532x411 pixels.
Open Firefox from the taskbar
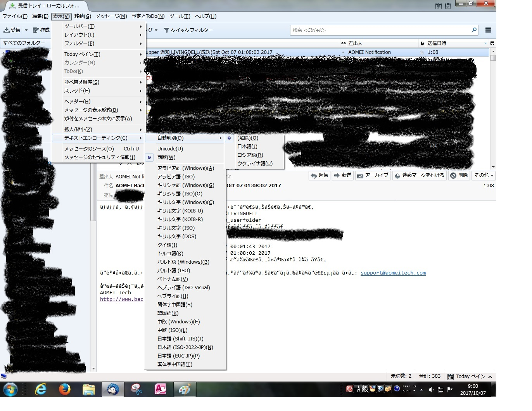click(x=64, y=389)
